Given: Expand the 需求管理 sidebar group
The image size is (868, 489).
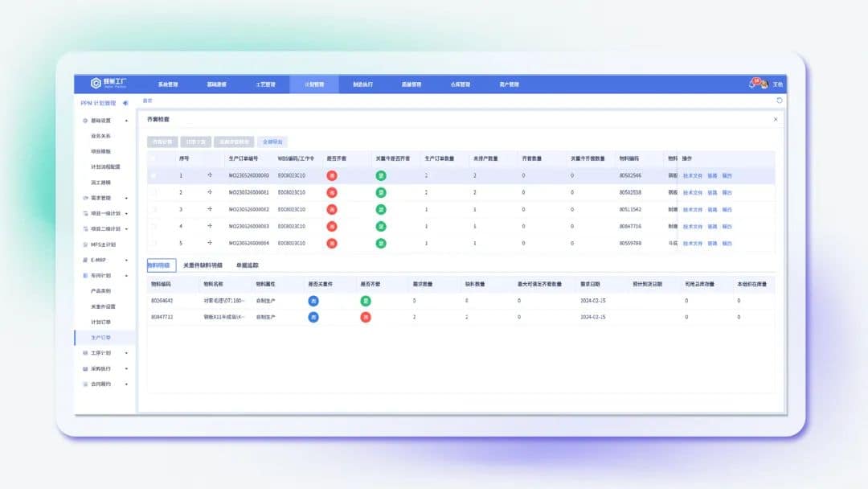Looking at the screenshot, I should click(x=126, y=198).
